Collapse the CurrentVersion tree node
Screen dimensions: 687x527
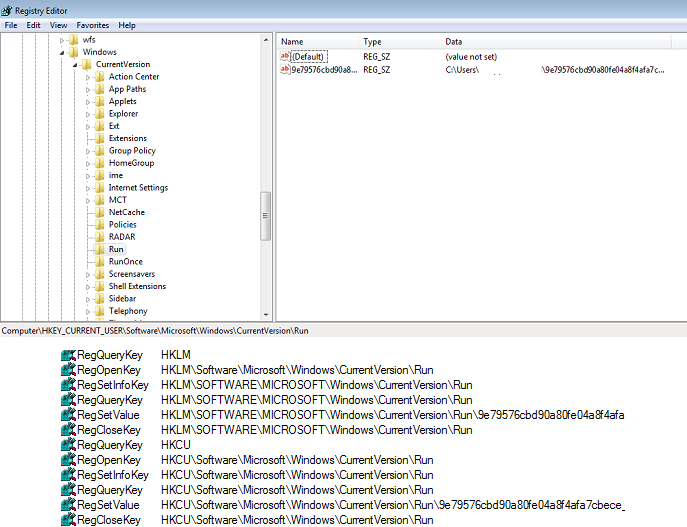tap(75, 65)
